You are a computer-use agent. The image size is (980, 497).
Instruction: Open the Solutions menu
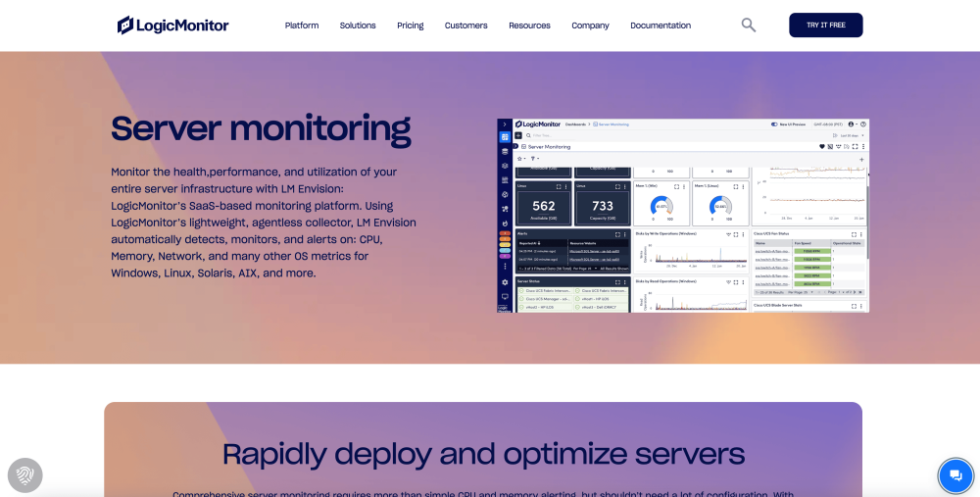click(x=358, y=25)
